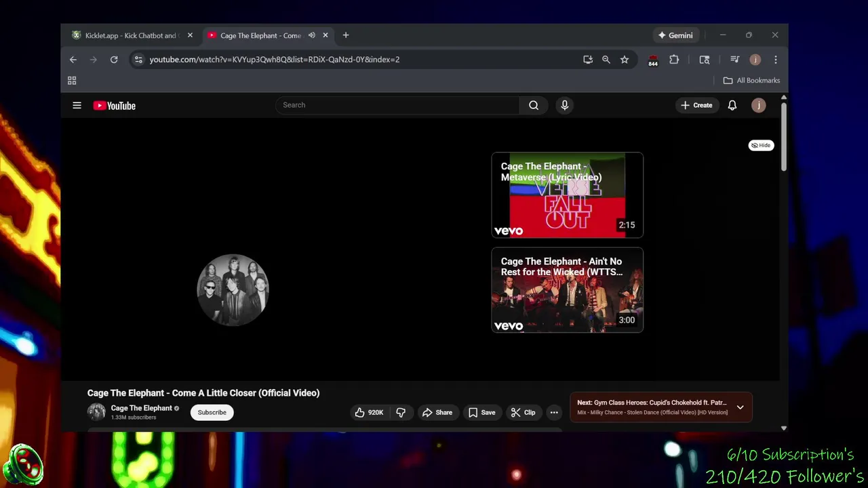Create a clip with the Clip button

pos(523,412)
